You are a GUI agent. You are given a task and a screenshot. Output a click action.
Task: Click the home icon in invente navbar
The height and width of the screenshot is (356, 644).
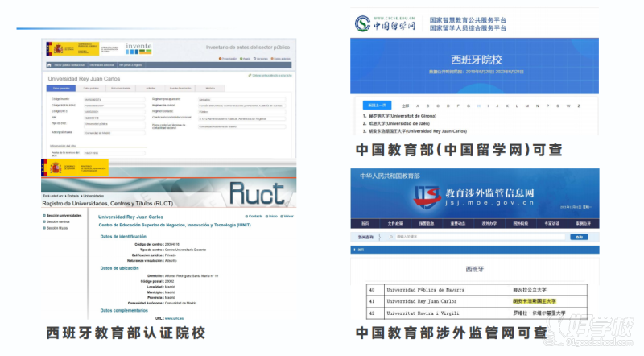pos(51,65)
